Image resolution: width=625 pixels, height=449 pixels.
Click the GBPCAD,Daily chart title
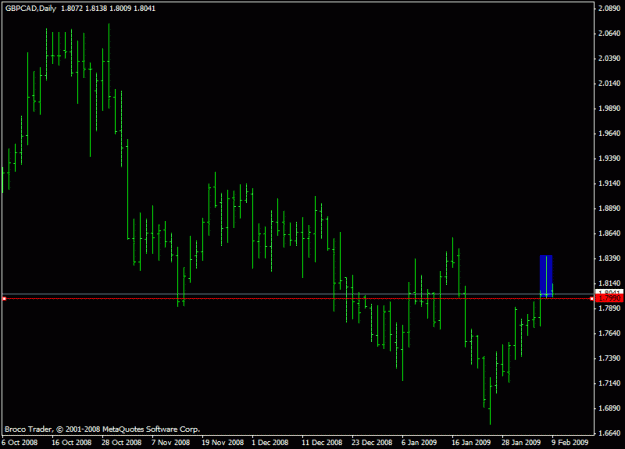(x=31, y=8)
